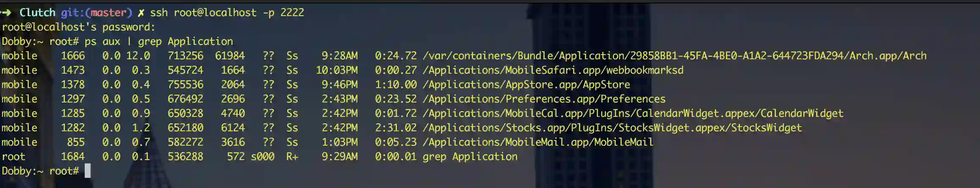The image size is (980, 188).
Task: Click the MobileMail.app process path
Action: pyautogui.click(x=538, y=142)
